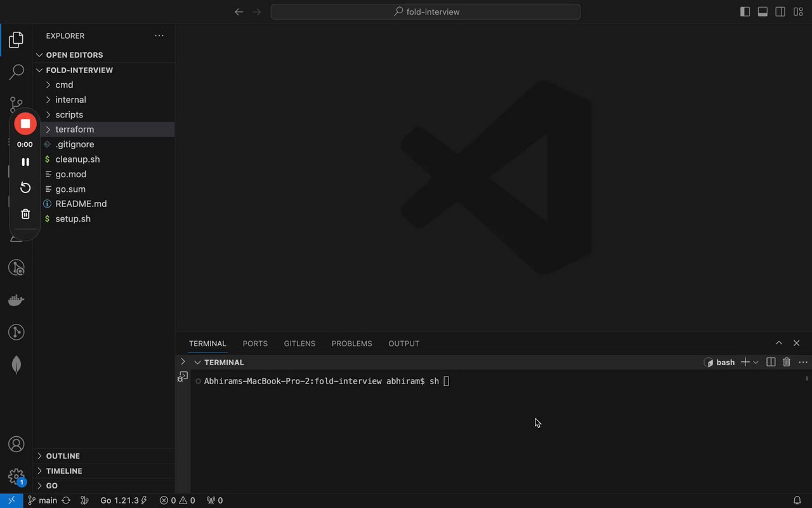The image size is (812, 508).
Task: Collapse the OPEN EDITORS section
Action: click(104, 55)
